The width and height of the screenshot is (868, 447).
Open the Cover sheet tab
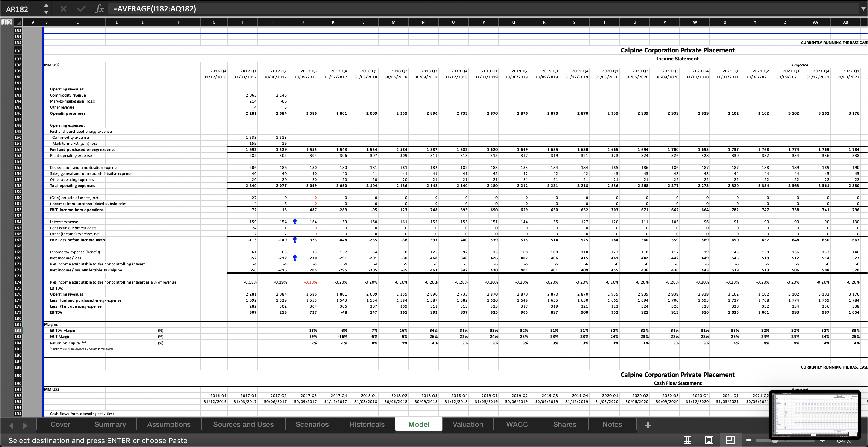pos(60,424)
